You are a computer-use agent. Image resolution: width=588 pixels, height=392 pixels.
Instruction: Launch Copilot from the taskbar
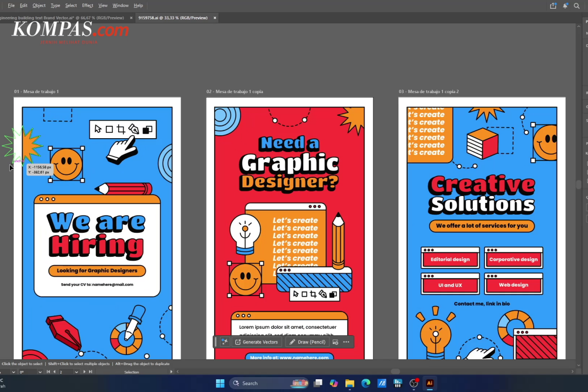(x=334, y=383)
